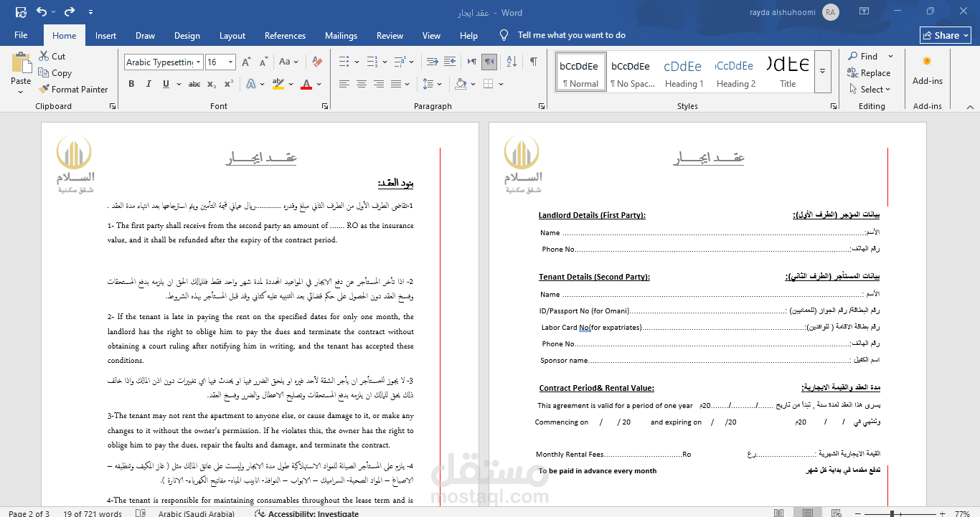The width and height of the screenshot is (980, 517).
Task: Expand the Styles gallery more arrow
Action: pos(823,71)
